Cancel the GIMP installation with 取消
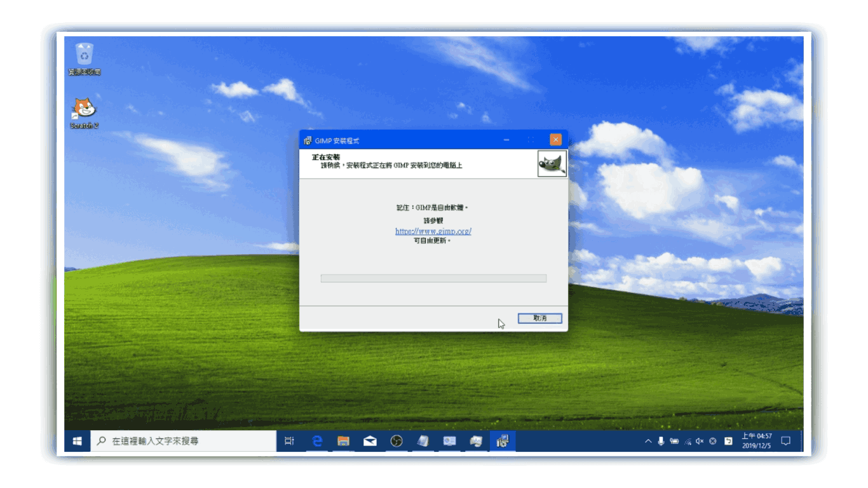 click(539, 318)
